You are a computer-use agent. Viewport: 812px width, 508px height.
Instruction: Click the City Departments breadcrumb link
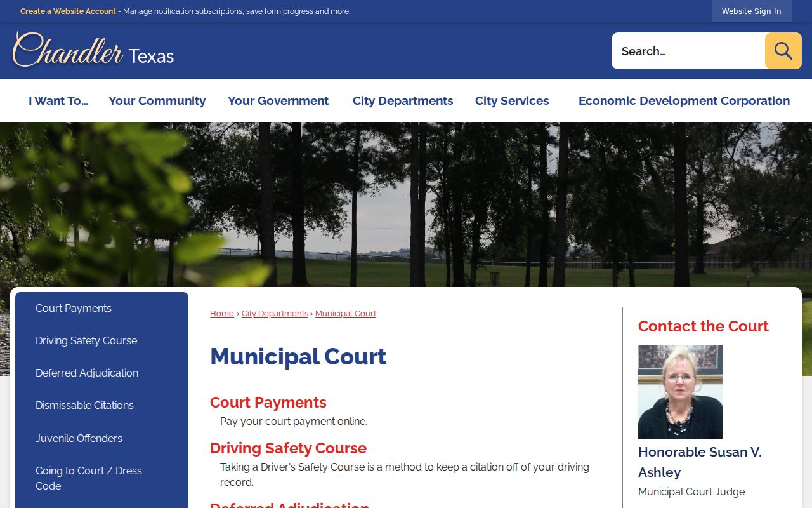275,314
